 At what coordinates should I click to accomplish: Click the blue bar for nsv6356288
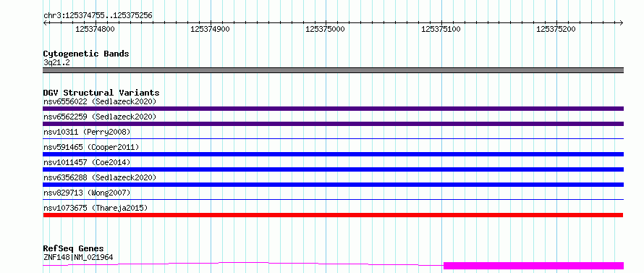333,185
